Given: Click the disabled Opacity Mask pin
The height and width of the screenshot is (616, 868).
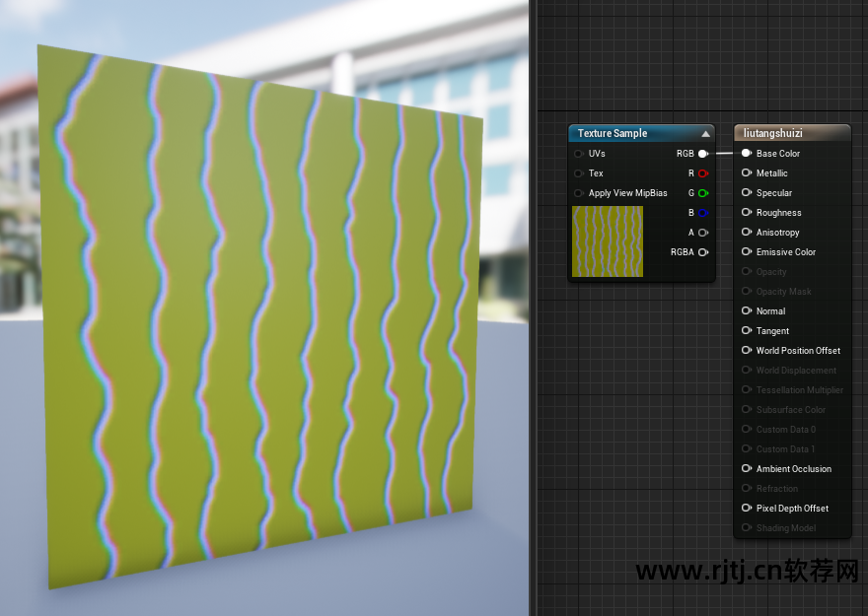Looking at the screenshot, I should point(747,292).
